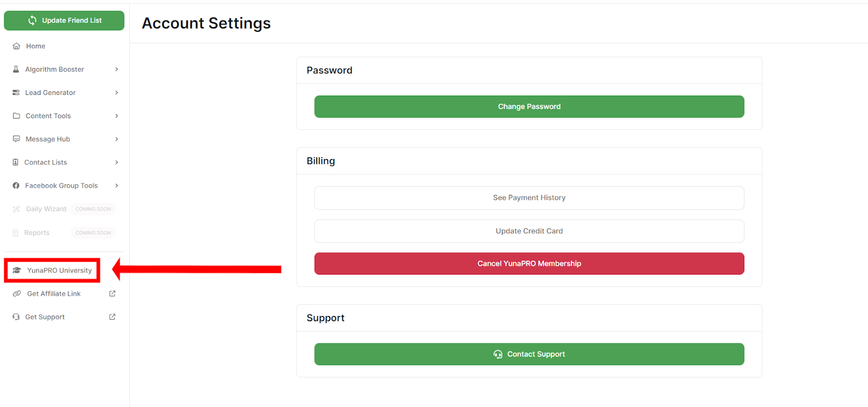Open the Algorithm Booster menu
868x407 pixels.
pyautogui.click(x=55, y=69)
